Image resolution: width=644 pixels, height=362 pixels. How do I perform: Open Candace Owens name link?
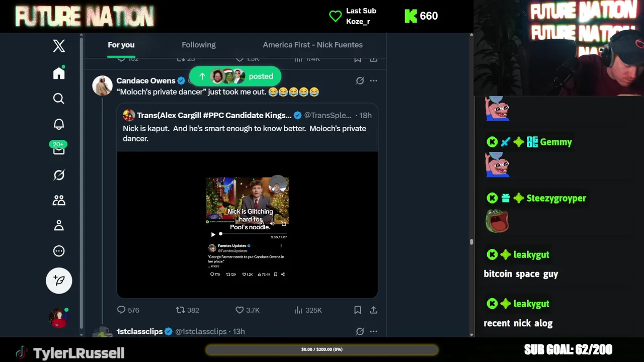coord(146,80)
